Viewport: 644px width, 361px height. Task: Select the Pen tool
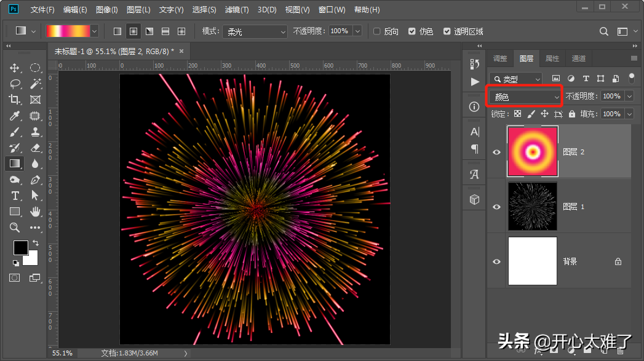(x=35, y=180)
